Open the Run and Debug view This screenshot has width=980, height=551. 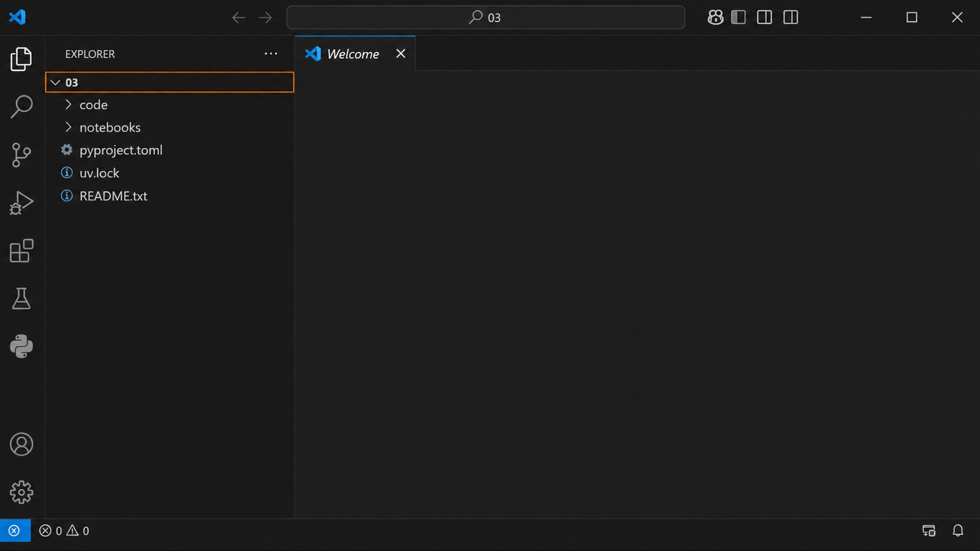point(21,203)
